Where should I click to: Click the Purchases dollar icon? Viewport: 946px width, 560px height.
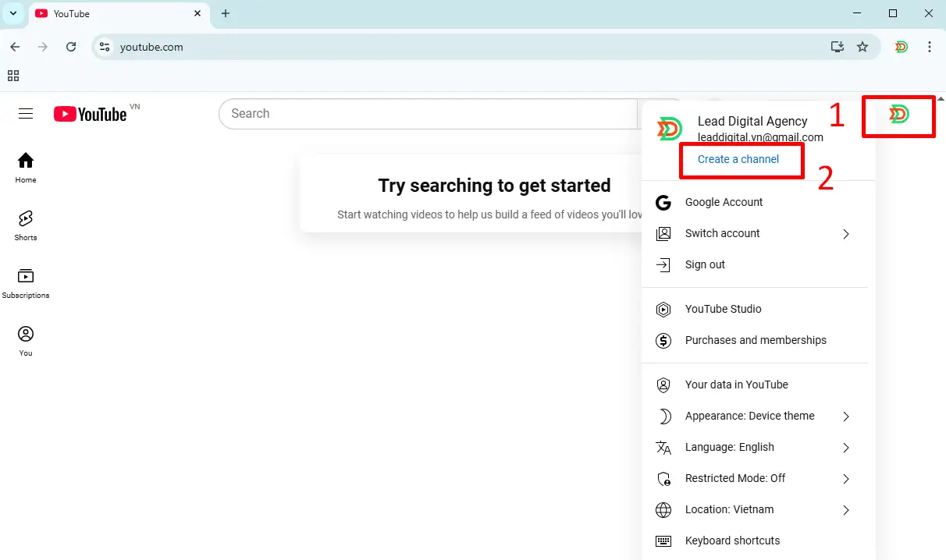[x=663, y=340]
